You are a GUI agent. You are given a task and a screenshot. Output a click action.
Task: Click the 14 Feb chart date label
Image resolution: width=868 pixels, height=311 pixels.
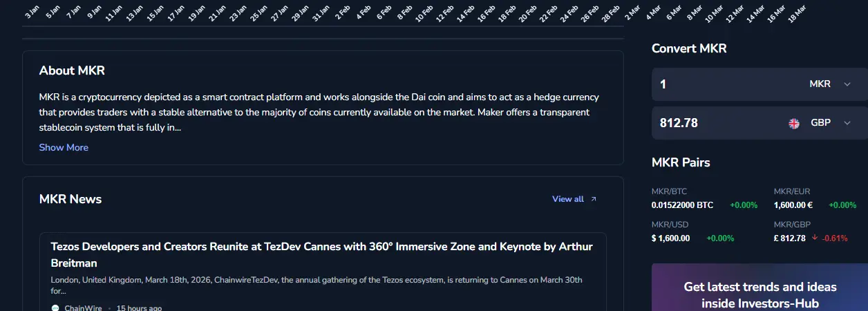(466, 12)
